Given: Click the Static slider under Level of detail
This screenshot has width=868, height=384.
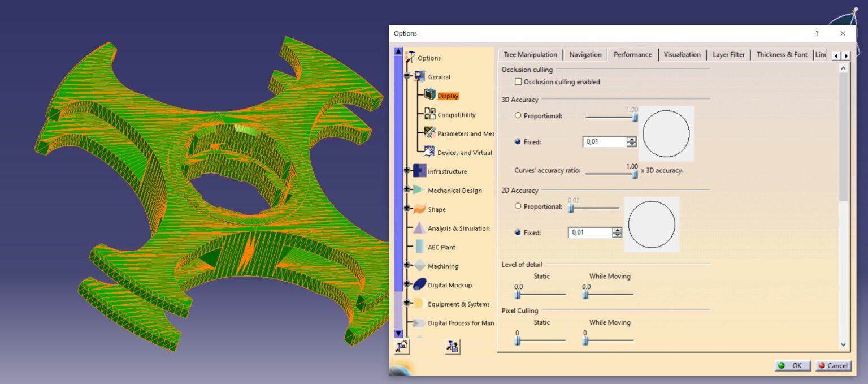Looking at the screenshot, I should [x=517, y=294].
